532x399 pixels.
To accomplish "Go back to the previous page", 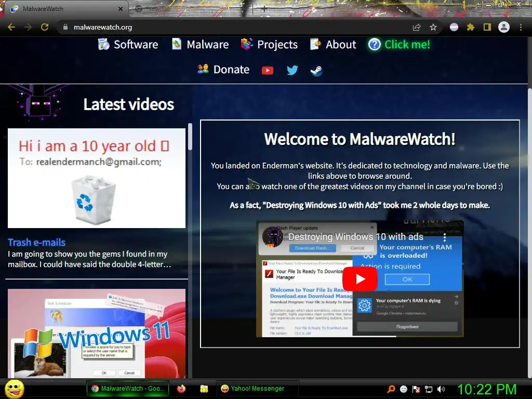I will [x=11, y=27].
